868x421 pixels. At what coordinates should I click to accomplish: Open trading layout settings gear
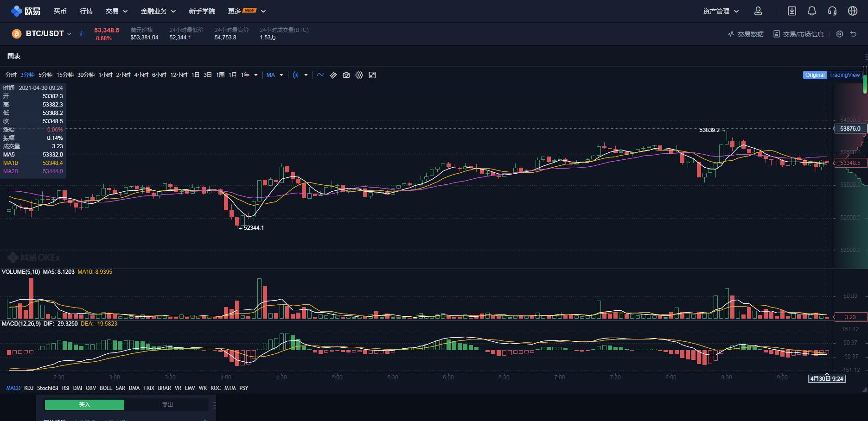coord(839,34)
